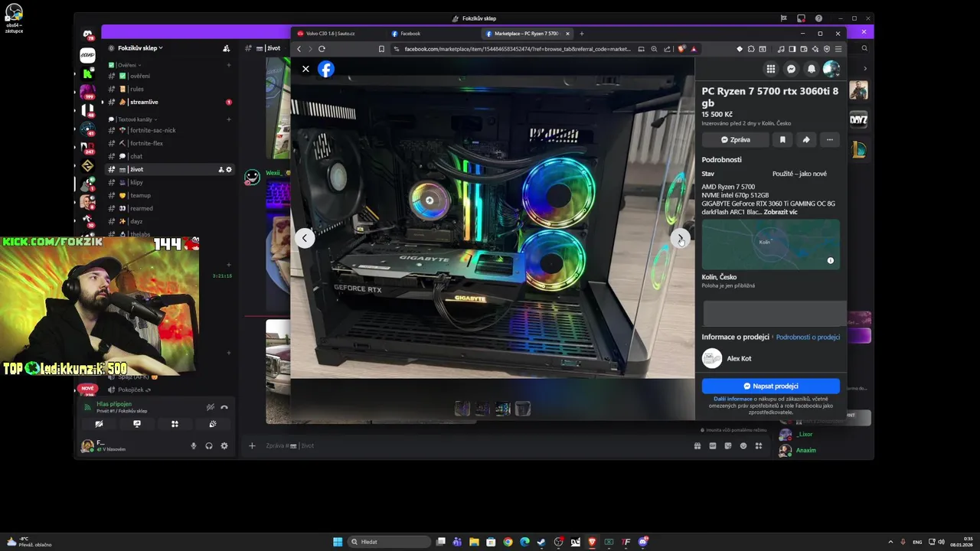Viewport: 980px width, 551px height.
Task: Expand description with Zobrazit víc
Action: click(x=780, y=212)
